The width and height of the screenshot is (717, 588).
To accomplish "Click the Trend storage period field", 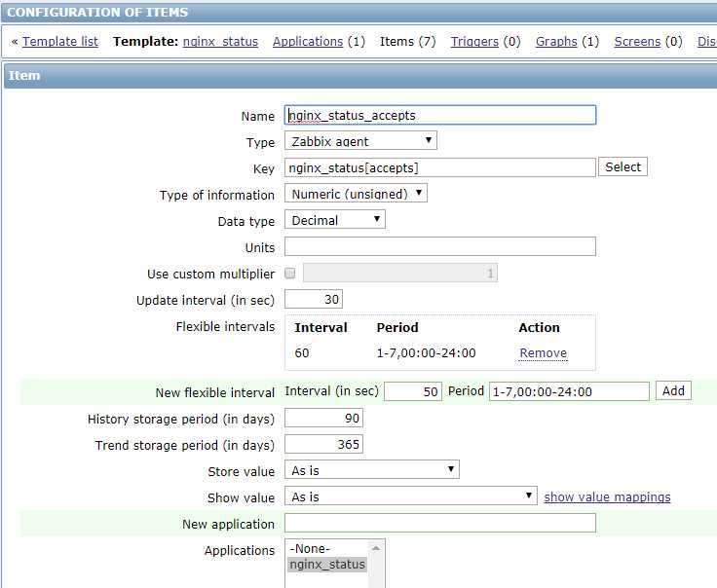I will pos(323,444).
